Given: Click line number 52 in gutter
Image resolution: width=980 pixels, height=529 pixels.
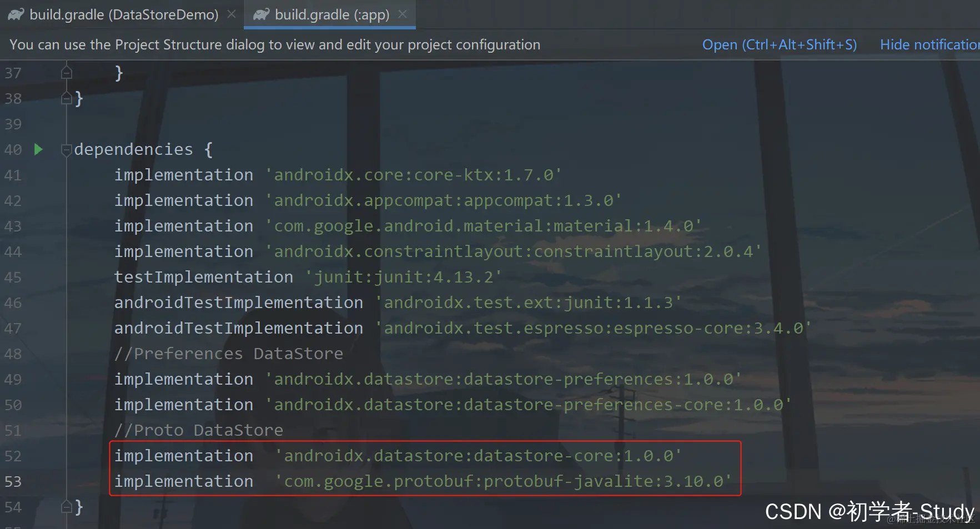Looking at the screenshot, I should coord(13,456).
